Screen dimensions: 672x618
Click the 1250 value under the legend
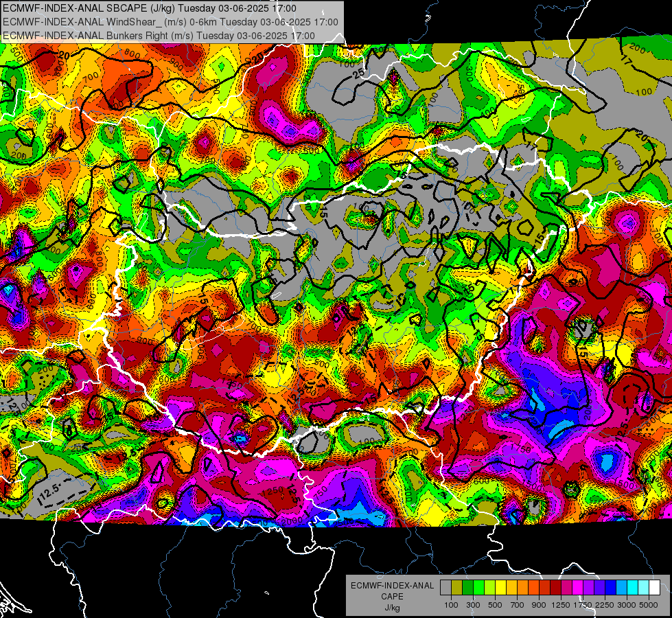561,605
